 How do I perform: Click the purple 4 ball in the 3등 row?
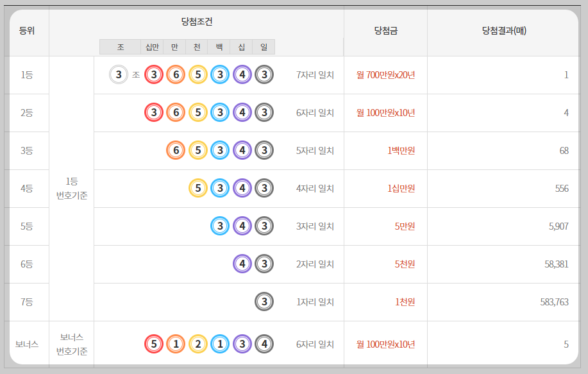[x=242, y=150]
